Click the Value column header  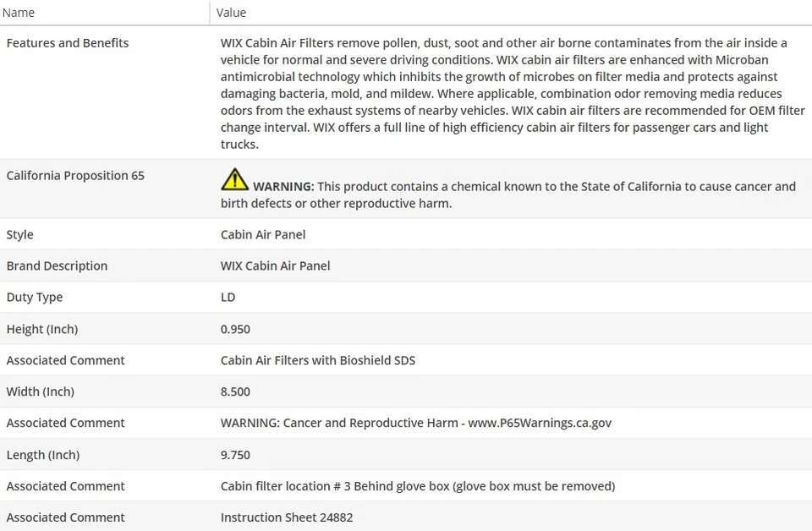[x=231, y=13]
